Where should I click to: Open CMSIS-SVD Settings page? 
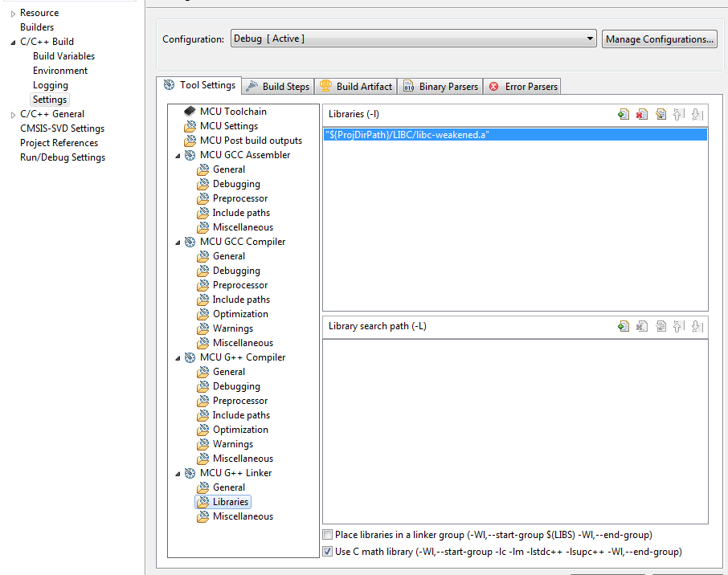click(62, 128)
